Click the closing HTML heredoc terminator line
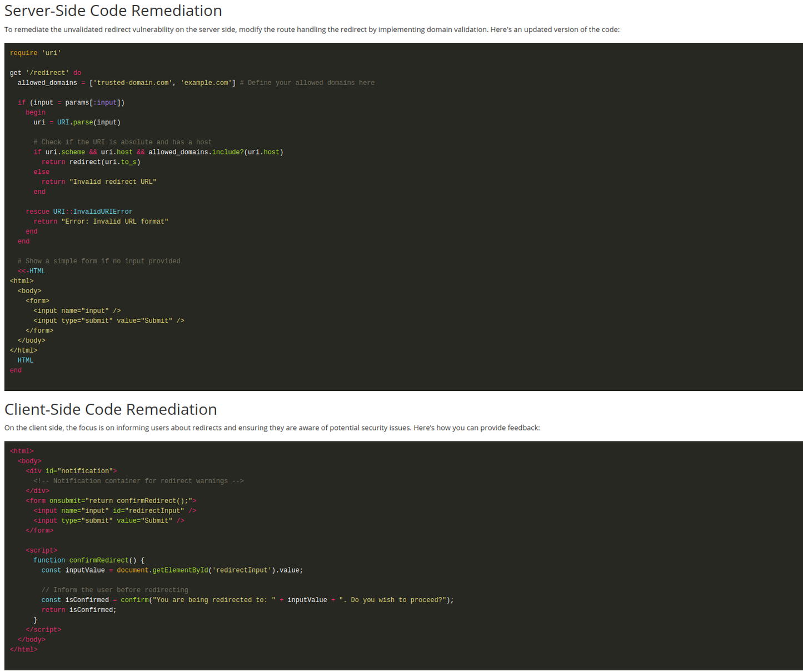 tap(26, 360)
